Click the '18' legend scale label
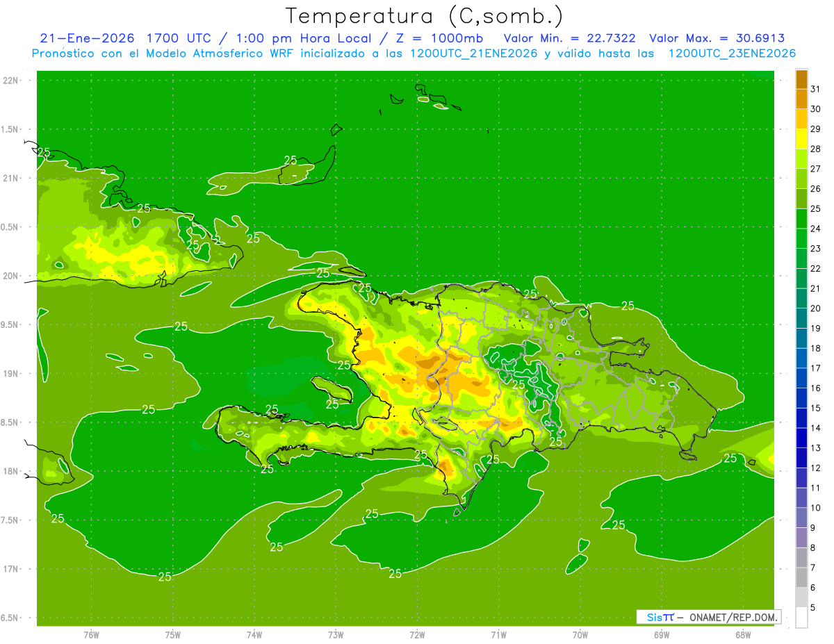Screen dimensions: 834x644 point(815,349)
